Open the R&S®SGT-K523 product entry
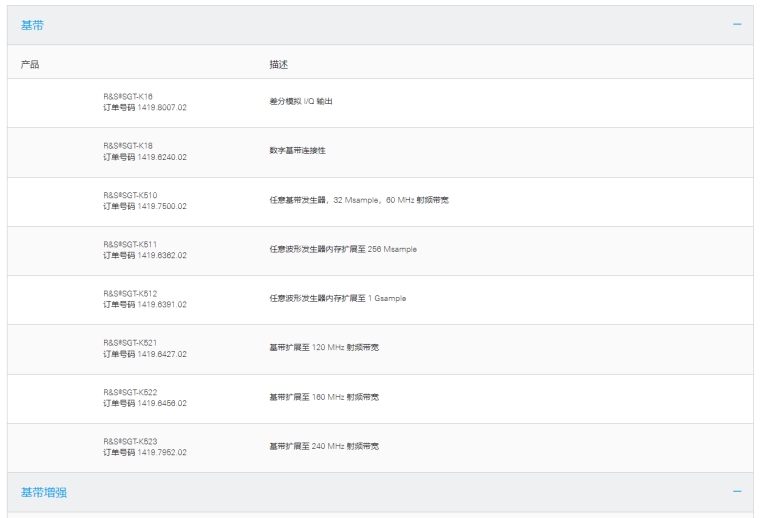Image resolution: width=760 pixels, height=518 pixels. 130,440
